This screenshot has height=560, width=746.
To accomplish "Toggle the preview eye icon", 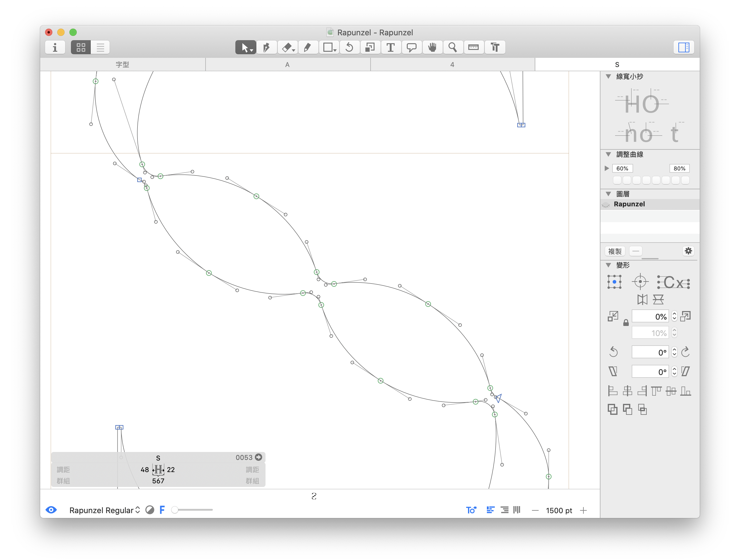I will click(51, 509).
